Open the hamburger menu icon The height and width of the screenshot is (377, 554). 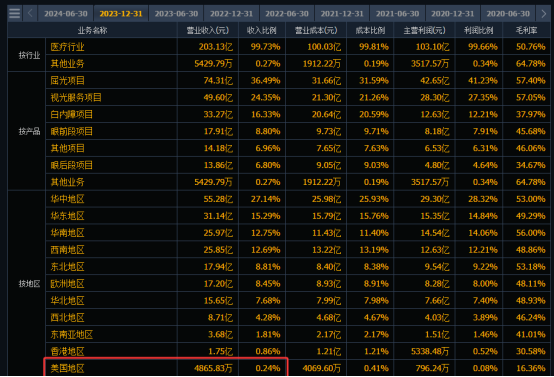point(14,13)
